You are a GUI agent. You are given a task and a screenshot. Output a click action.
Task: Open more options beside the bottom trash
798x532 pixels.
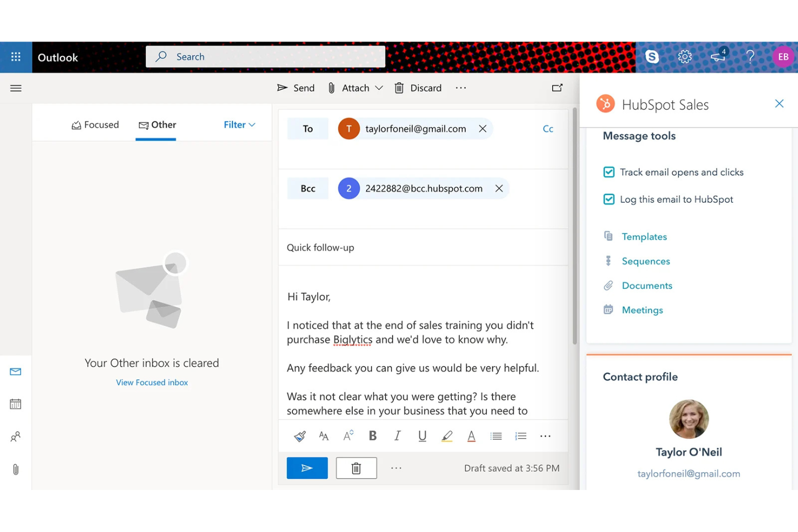396,468
